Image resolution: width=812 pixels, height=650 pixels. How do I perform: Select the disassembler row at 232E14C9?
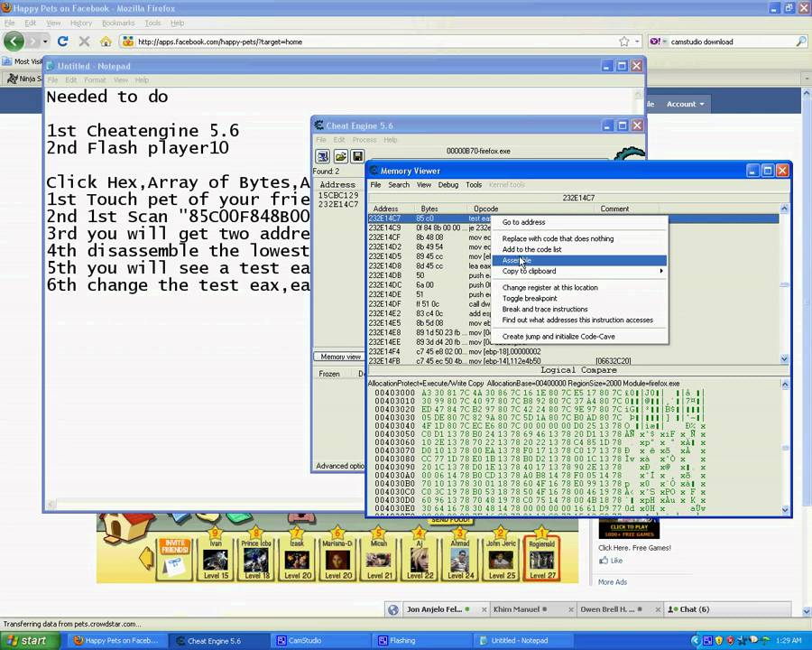pos(429,227)
